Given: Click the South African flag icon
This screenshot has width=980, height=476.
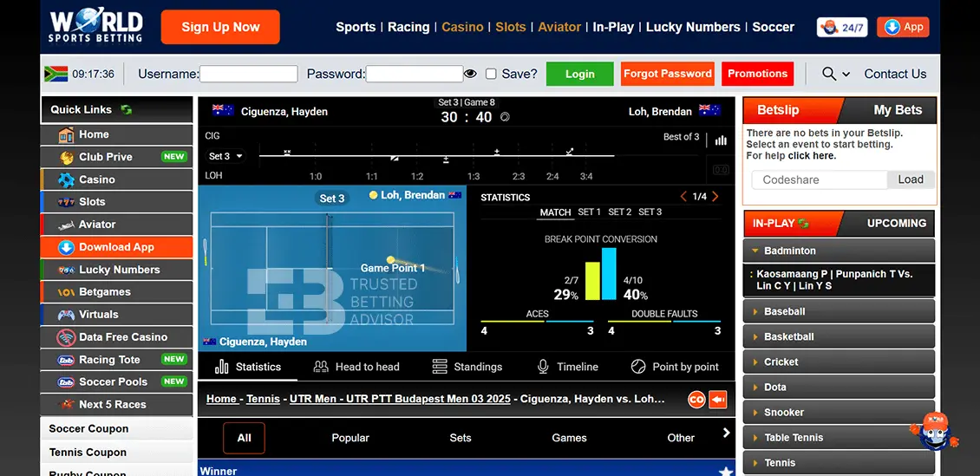Looking at the screenshot, I should [56, 74].
